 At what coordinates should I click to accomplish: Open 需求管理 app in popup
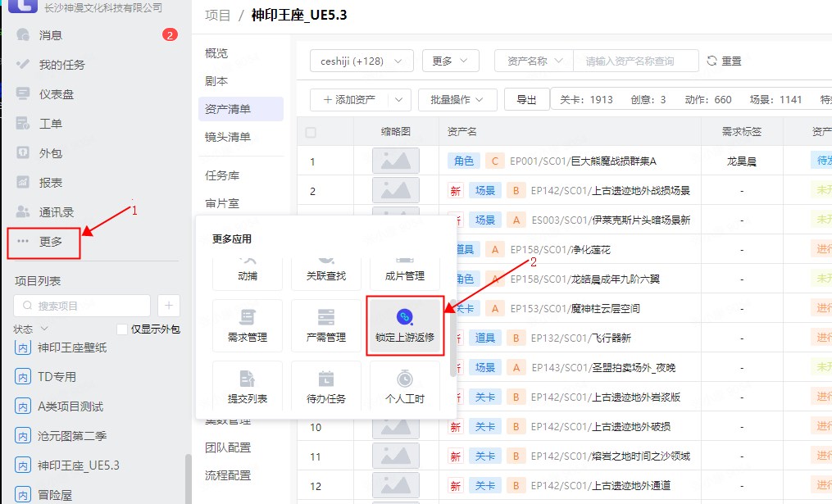pyautogui.click(x=247, y=325)
